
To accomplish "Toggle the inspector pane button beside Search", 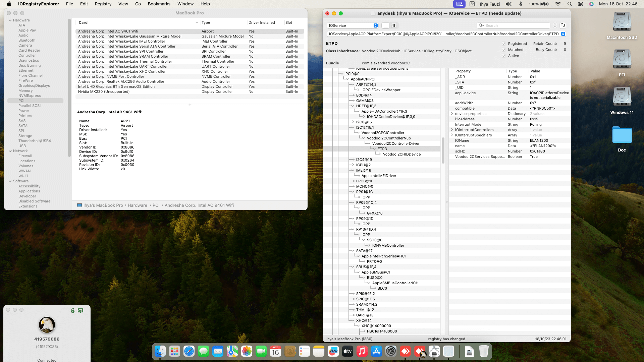I will pyautogui.click(x=563, y=25).
